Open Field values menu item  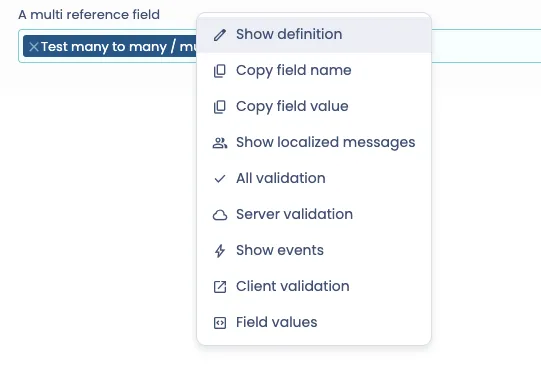point(314,323)
